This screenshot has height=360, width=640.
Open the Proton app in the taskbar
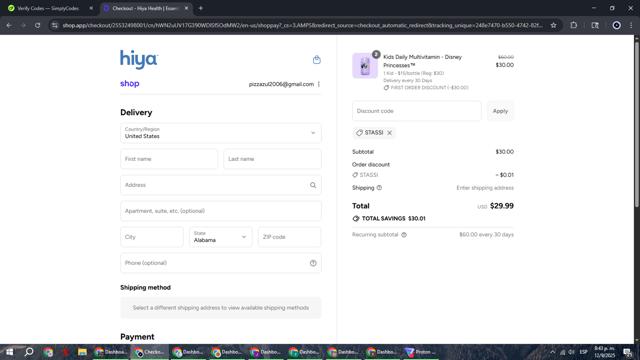[420, 352]
